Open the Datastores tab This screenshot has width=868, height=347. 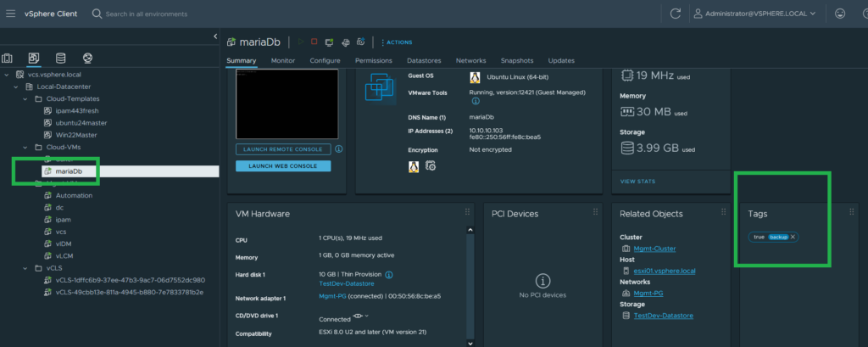(x=424, y=60)
